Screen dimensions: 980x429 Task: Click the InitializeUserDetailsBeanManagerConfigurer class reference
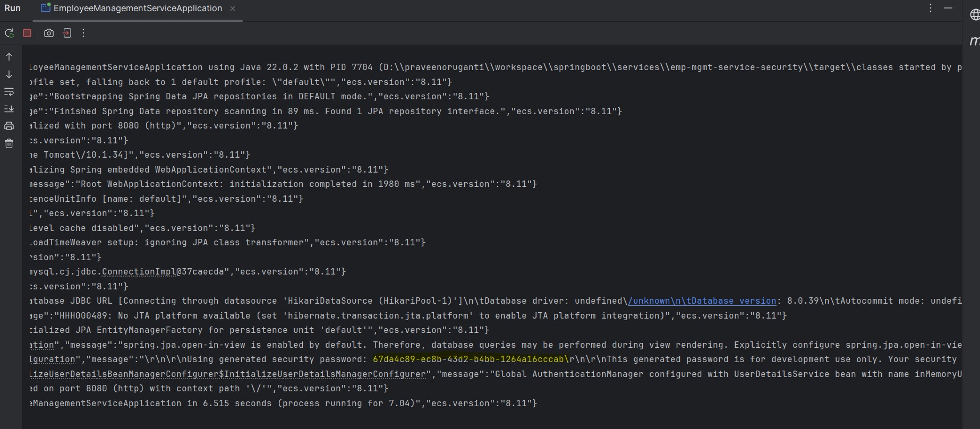(227, 374)
